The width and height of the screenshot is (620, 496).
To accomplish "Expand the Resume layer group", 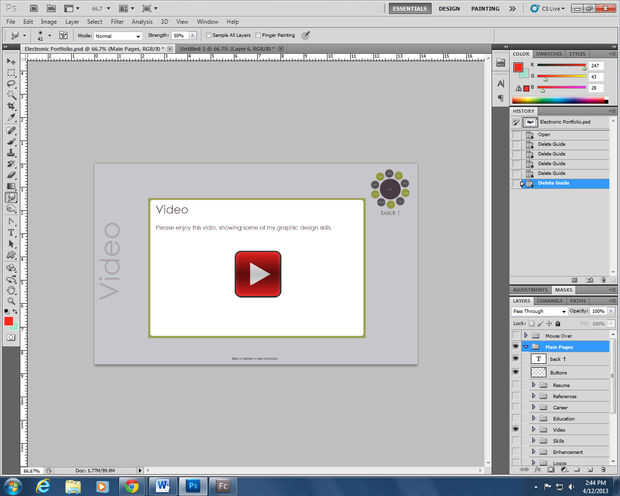I will tap(534, 385).
